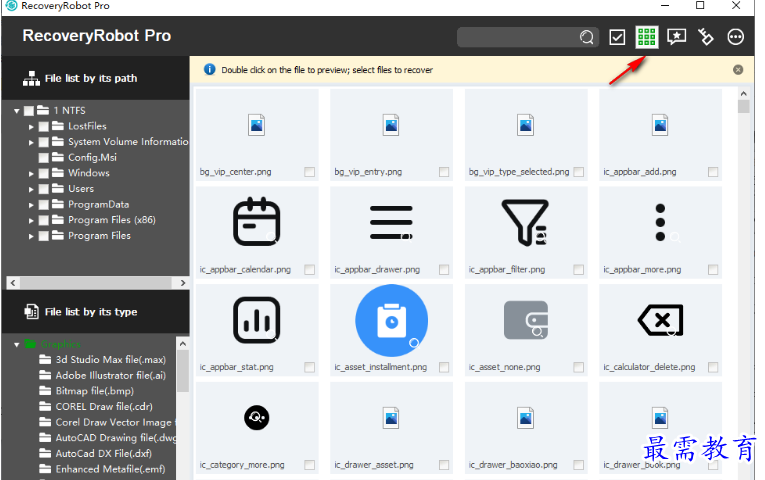
Task: Select the ic_drawer_asset.png file icon
Action: click(x=391, y=418)
